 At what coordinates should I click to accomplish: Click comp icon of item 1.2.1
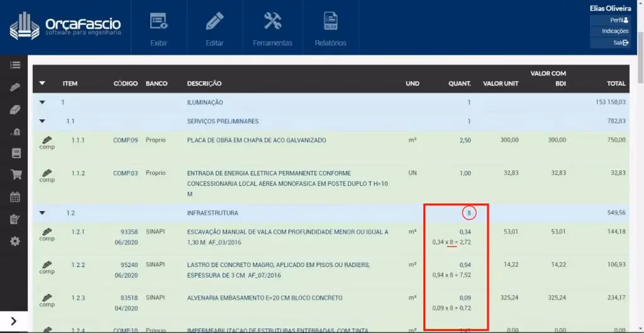pos(47,234)
